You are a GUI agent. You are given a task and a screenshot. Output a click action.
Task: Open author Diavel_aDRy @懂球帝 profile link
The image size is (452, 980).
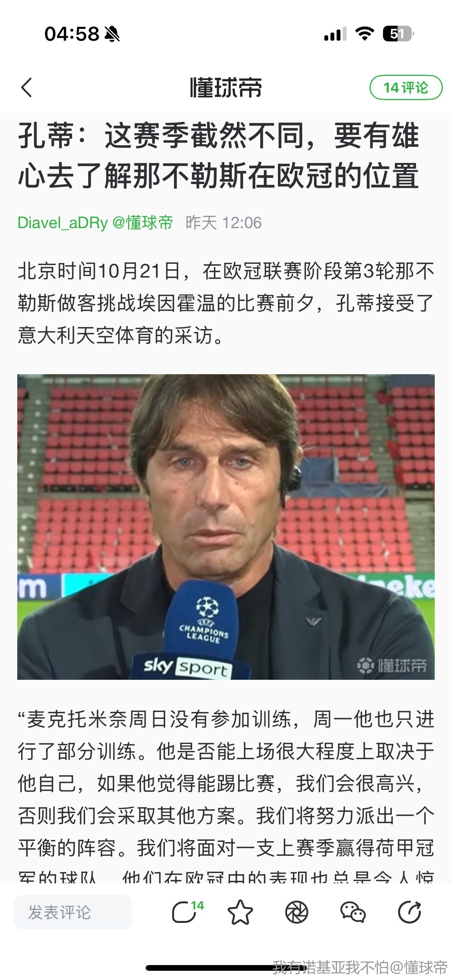[95, 222]
